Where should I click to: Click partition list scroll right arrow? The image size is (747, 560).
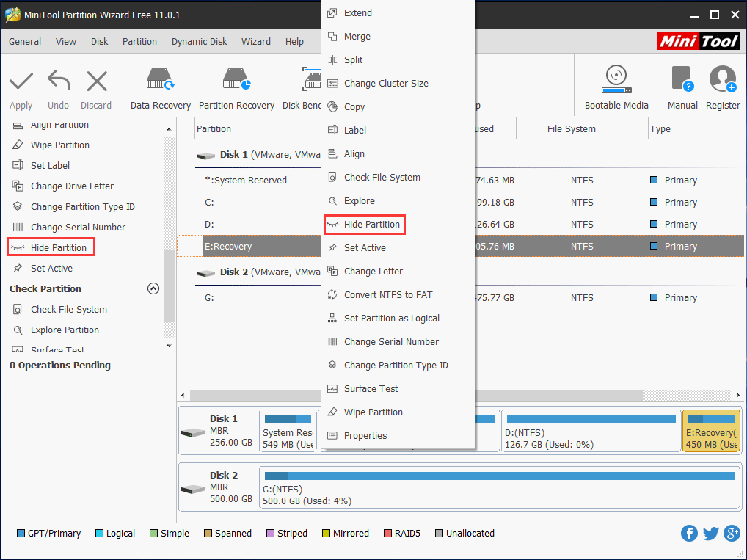coord(738,395)
